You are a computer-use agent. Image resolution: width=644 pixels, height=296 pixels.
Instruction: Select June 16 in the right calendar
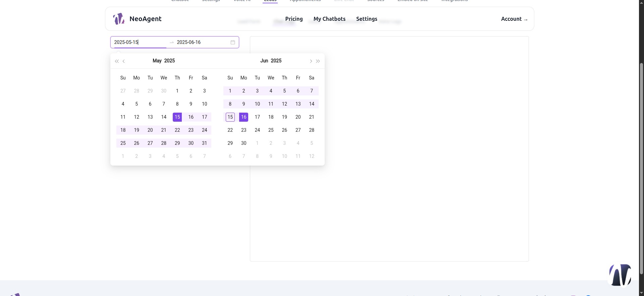pyautogui.click(x=244, y=117)
